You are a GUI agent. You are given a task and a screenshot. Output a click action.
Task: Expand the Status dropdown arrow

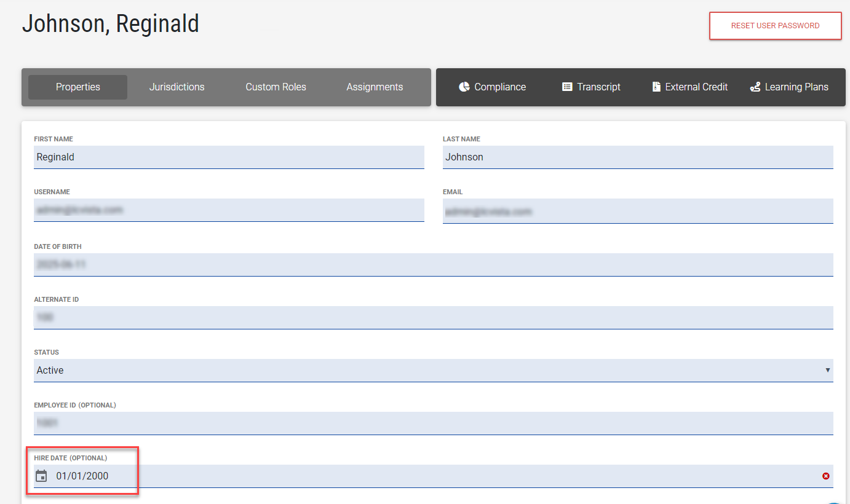click(x=827, y=370)
